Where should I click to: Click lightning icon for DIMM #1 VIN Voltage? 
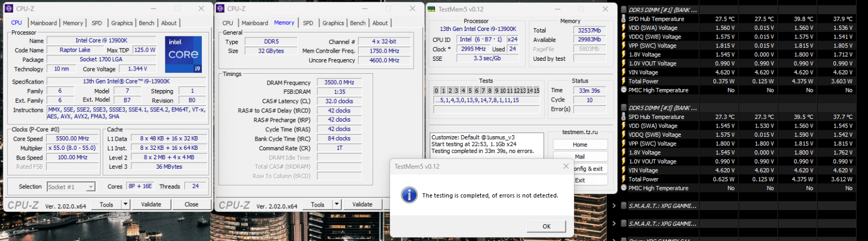click(x=624, y=72)
